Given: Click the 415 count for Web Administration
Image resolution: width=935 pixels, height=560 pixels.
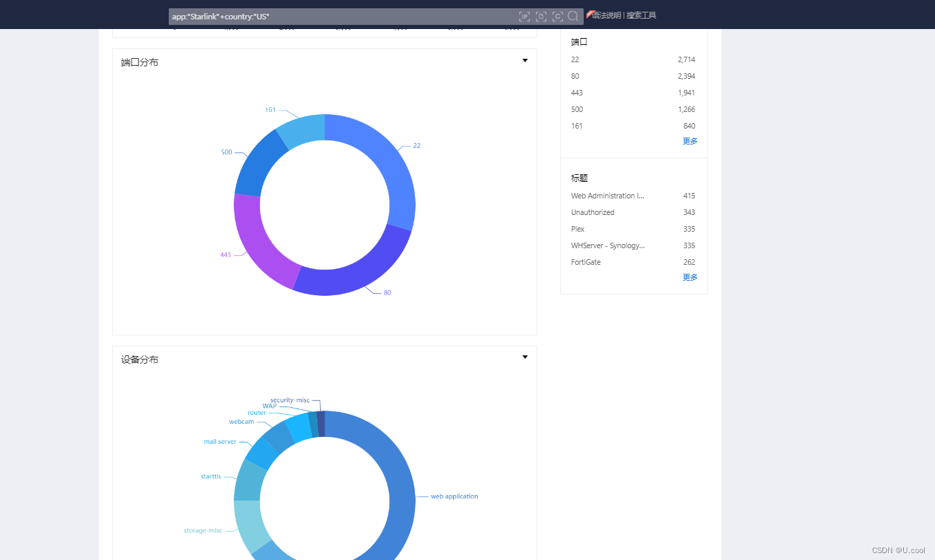Looking at the screenshot, I should pyautogui.click(x=689, y=196).
